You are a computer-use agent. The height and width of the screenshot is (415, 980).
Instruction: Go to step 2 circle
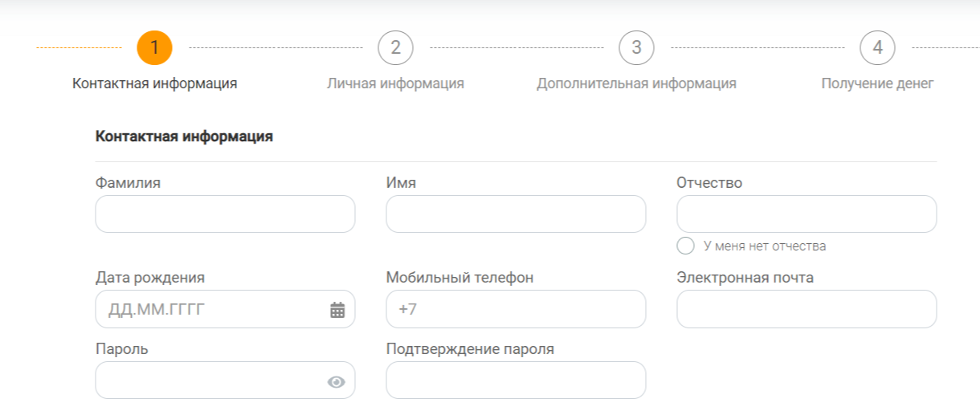[395, 47]
